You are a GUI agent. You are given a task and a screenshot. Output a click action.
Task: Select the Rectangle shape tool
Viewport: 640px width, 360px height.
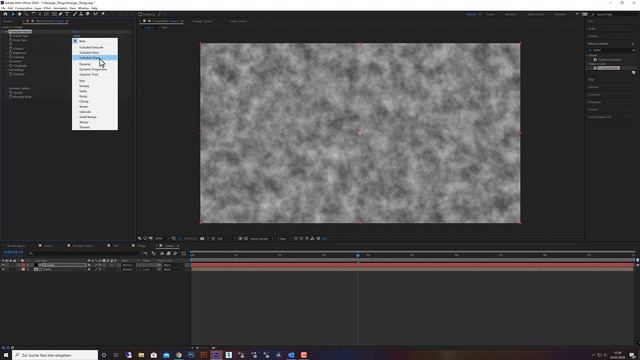click(54, 14)
